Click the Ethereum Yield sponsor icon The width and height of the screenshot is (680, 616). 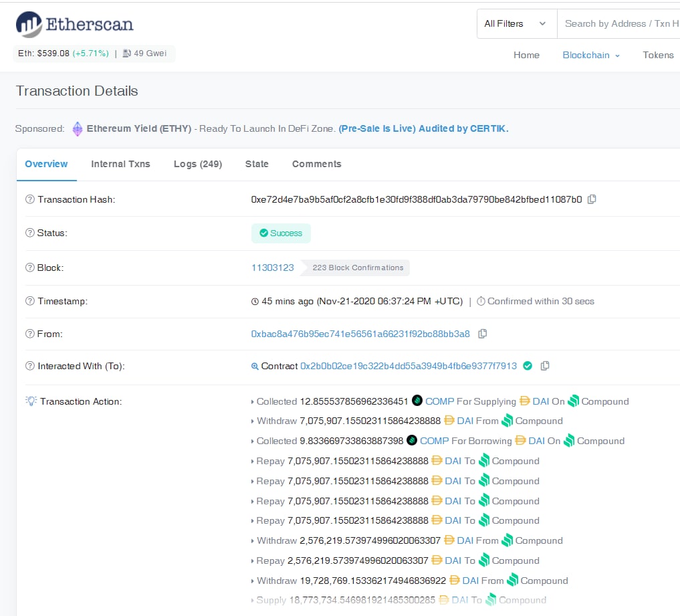78,129
